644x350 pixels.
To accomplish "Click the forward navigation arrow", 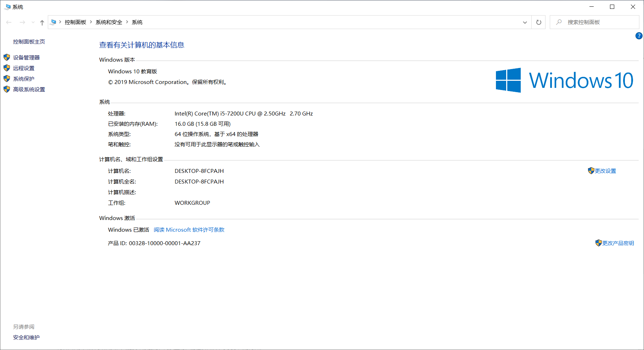I will click(x=22, y=22).
